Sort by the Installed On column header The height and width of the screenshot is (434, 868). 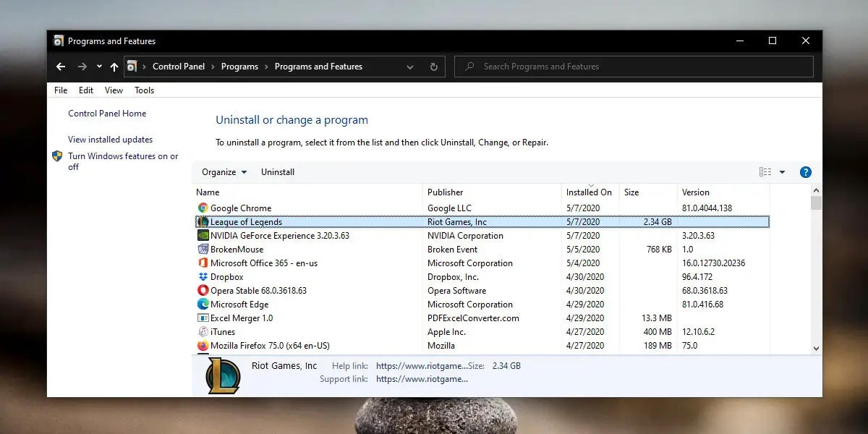point(589,192)
